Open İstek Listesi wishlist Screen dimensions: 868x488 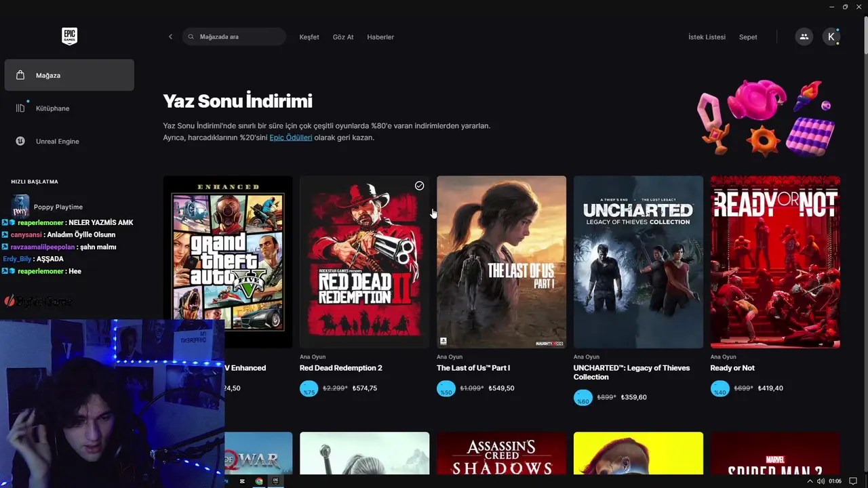[x=707, y=37]
